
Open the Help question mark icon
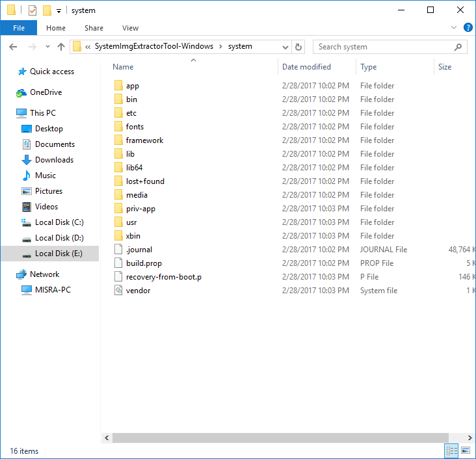click(468, 27)
